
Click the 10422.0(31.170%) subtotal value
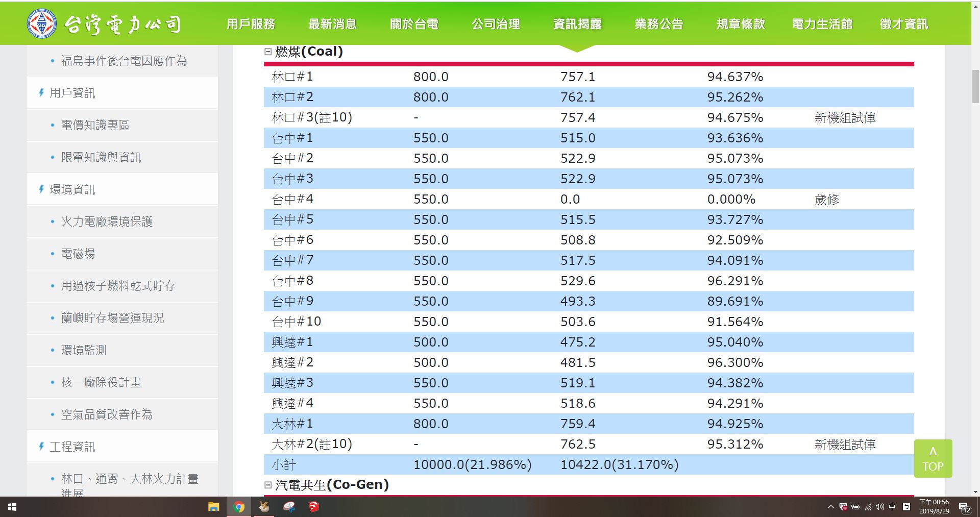coord(620,464)
